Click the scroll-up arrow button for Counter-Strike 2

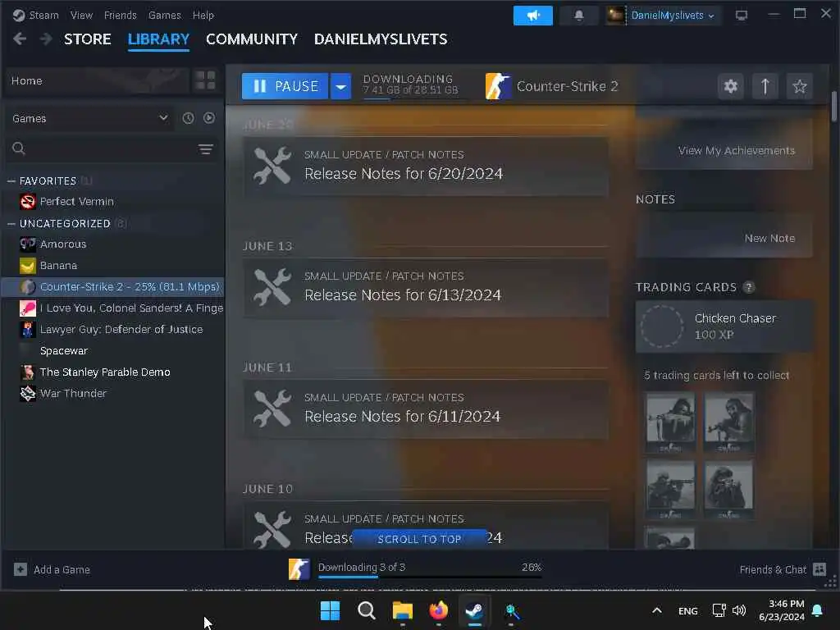pyautogui.click(x=765, y=86)
